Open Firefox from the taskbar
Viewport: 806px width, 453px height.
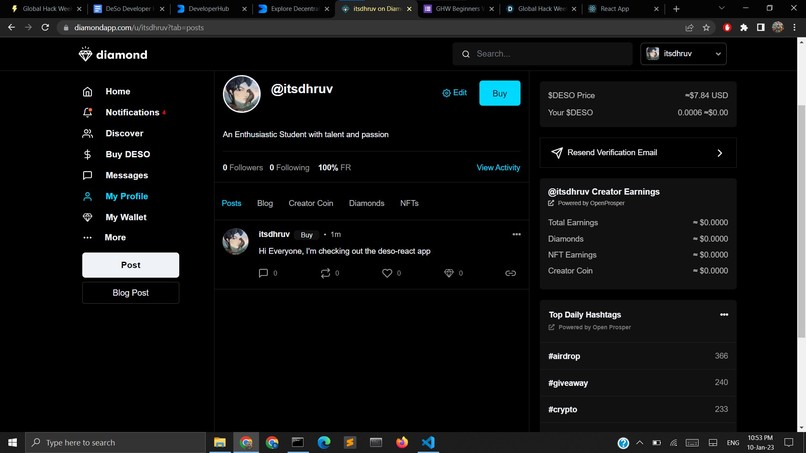pyautogui.click(x=402, y=442)
